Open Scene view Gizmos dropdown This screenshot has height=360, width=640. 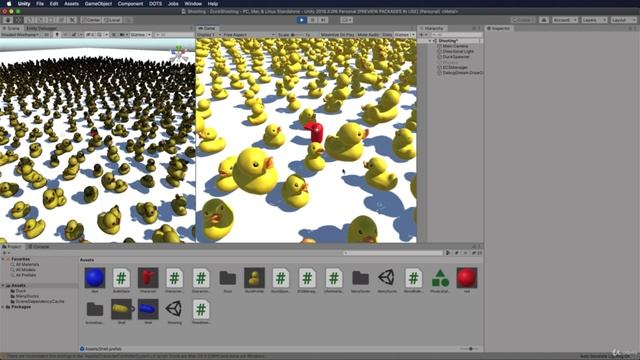[140, 35]
